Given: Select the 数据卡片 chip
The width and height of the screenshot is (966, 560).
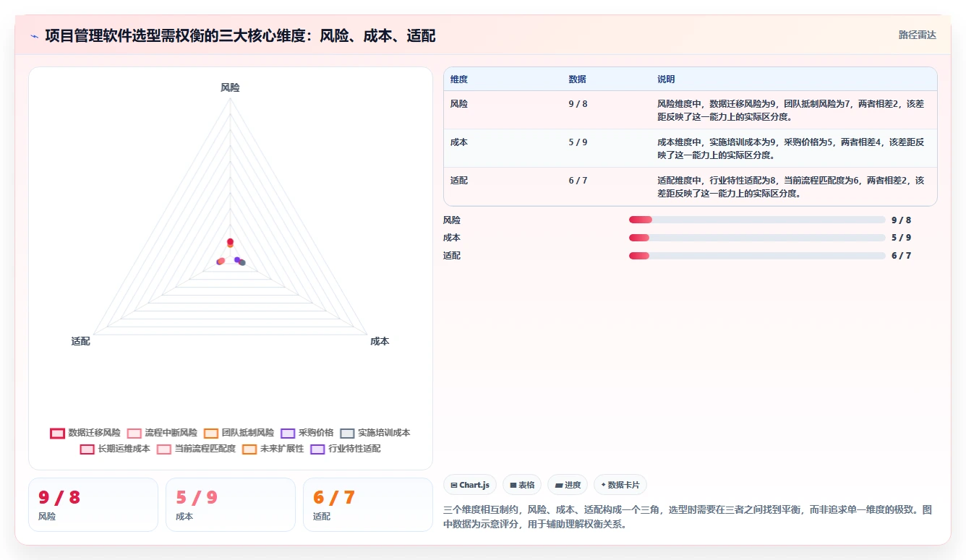Looking at the screenshot, I should [x=620, y=485].
